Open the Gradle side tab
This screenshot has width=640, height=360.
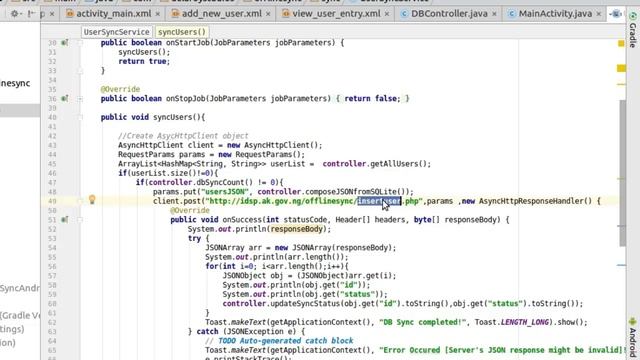pos(633,29)
